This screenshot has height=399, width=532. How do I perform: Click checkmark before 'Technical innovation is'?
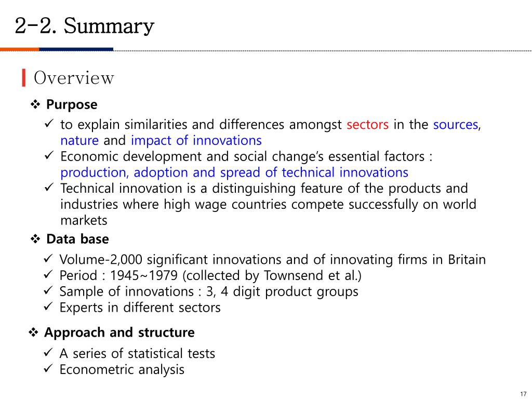[49, 187]
